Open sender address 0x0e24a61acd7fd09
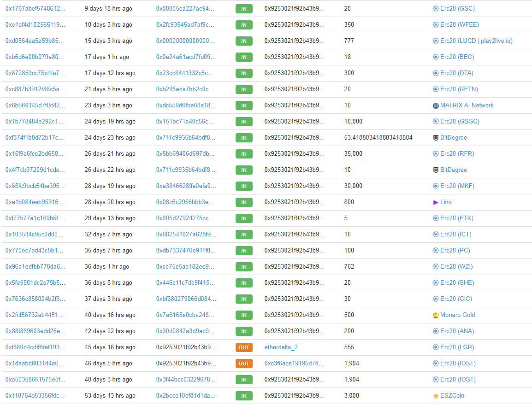532x405 pixels. (186, 57)
